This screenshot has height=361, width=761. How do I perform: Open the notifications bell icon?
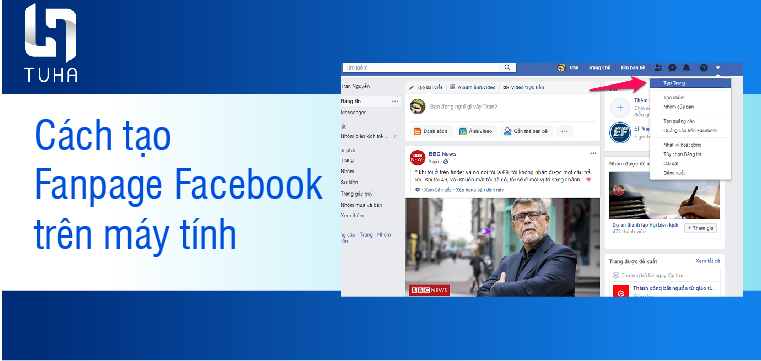pos(686,68)
